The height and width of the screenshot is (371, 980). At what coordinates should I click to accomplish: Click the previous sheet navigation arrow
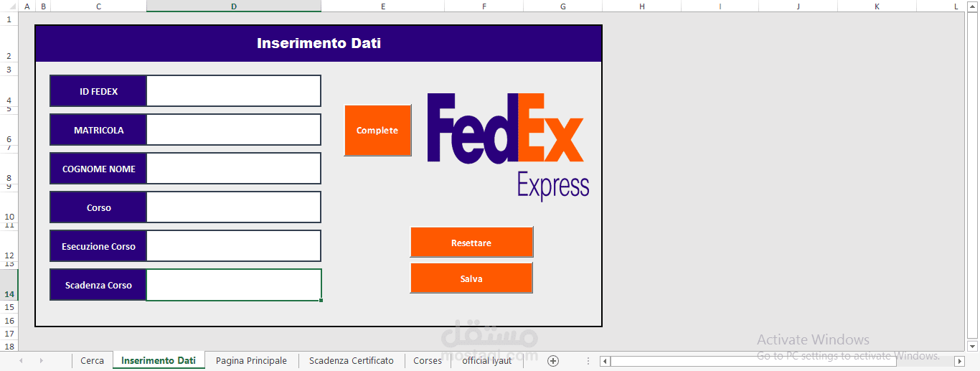(x=21, y=360)
